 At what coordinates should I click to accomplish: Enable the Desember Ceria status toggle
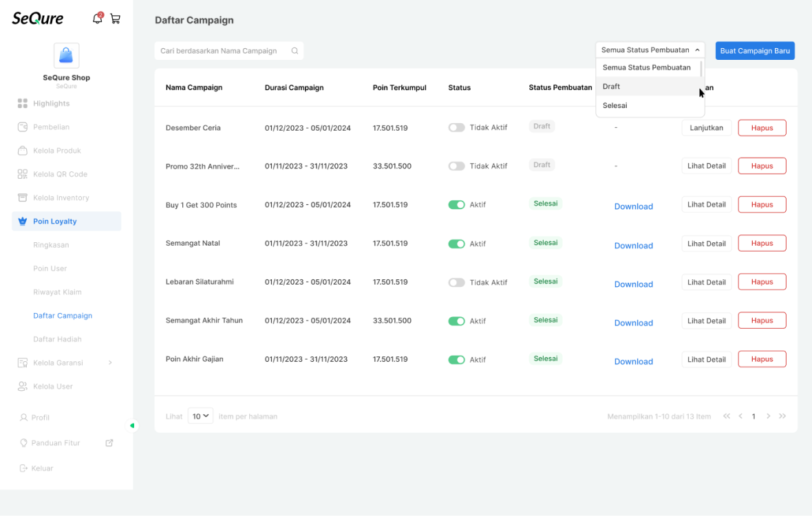(x=456, y=127)
